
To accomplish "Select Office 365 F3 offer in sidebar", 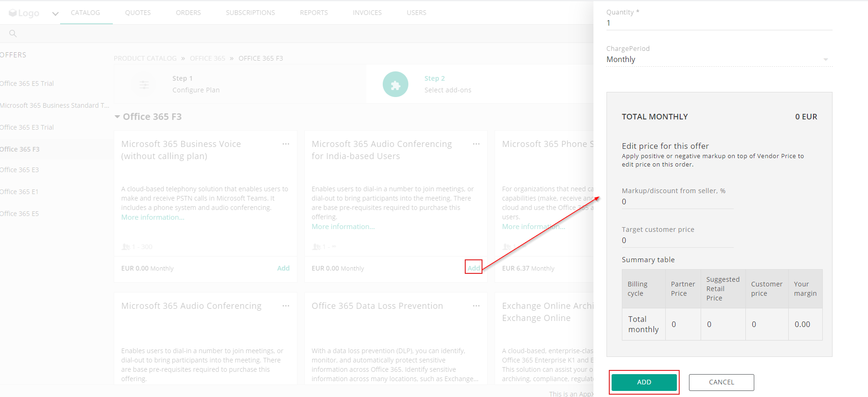I will click(20, 149).
